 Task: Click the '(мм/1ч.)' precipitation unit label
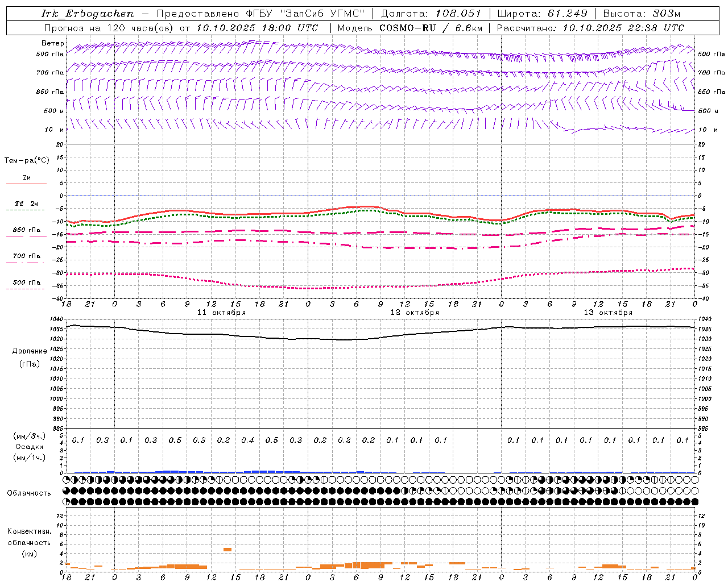(x=29, y=458)
